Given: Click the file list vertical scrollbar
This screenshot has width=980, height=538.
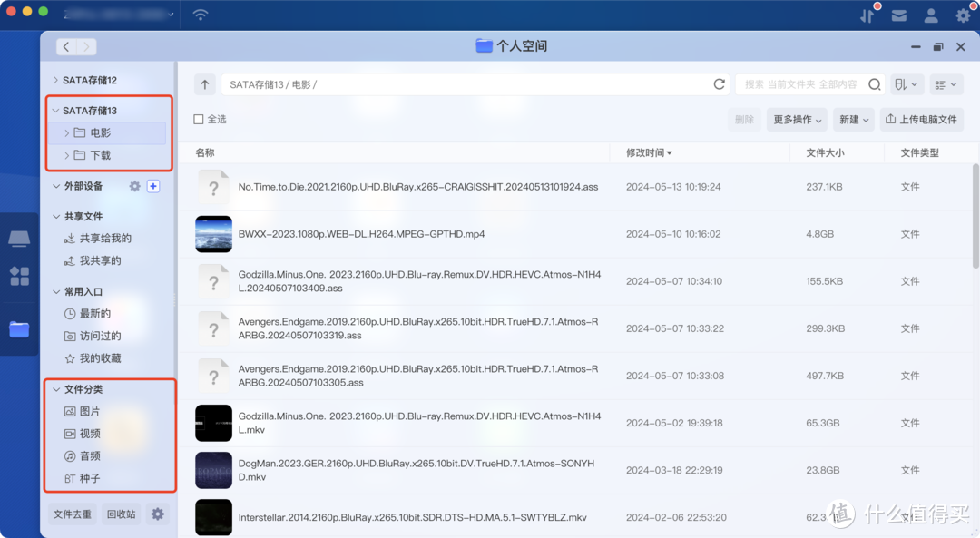Looking at the screenshot, I should (975, 216).
